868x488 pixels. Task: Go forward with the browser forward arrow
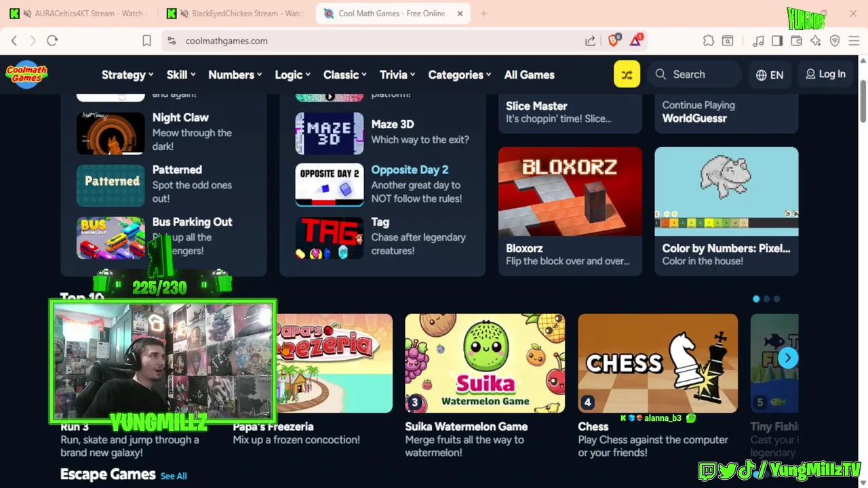pos(33,41)
